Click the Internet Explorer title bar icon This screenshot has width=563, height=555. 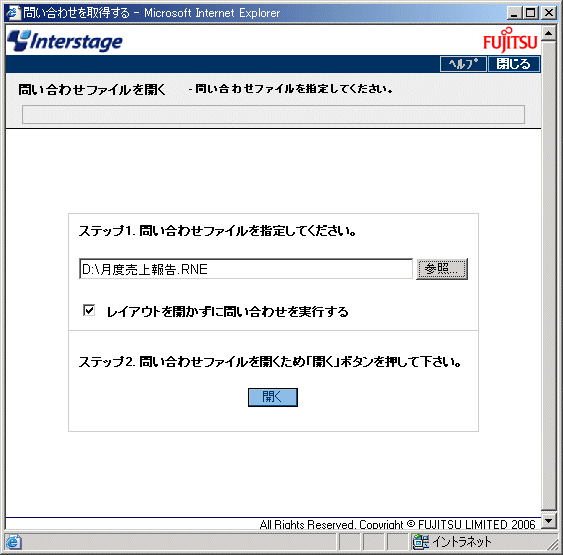coord(14,13)
